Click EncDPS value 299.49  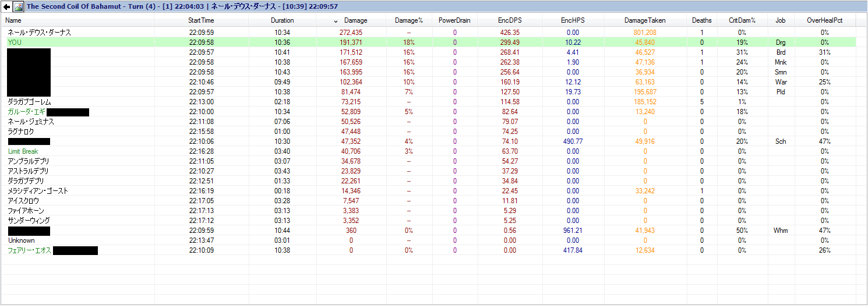(x=510, y=43)
